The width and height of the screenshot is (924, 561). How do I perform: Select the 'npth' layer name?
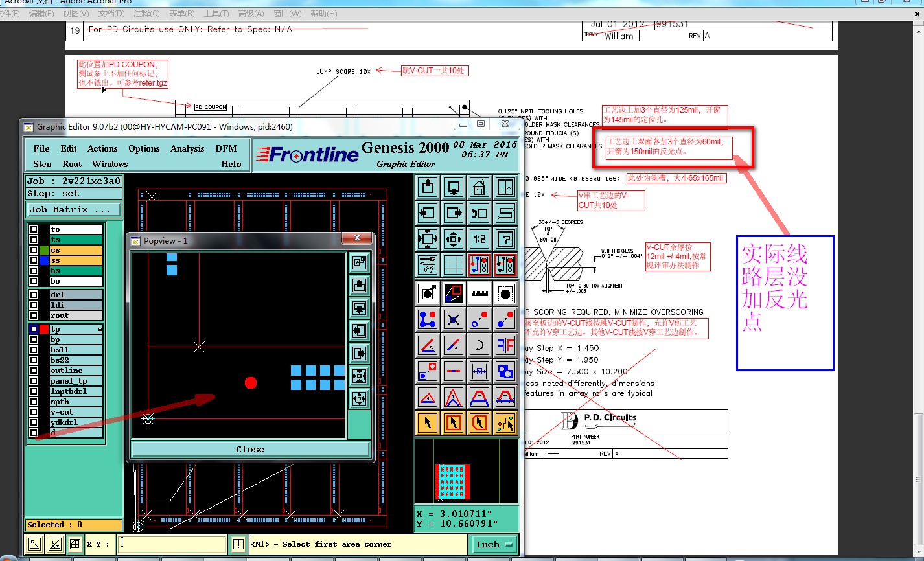pos(76,402)
